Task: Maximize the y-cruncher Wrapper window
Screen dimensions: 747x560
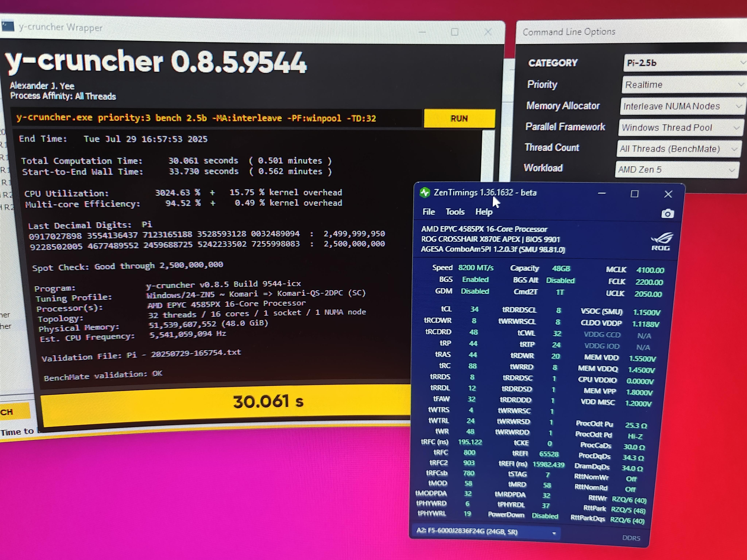Action: click(454, 32)
